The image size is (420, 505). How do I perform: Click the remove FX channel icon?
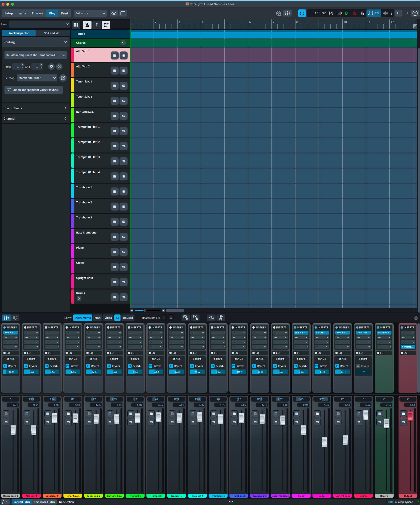coord(195,318)
